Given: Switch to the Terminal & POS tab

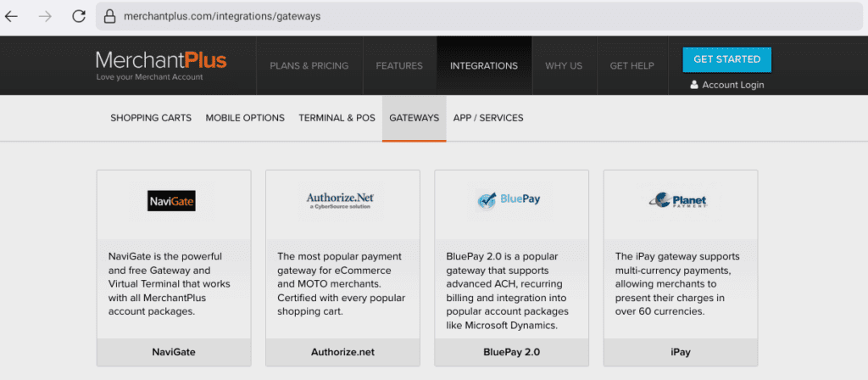Looking at the screenshot, I should (337, 118).
